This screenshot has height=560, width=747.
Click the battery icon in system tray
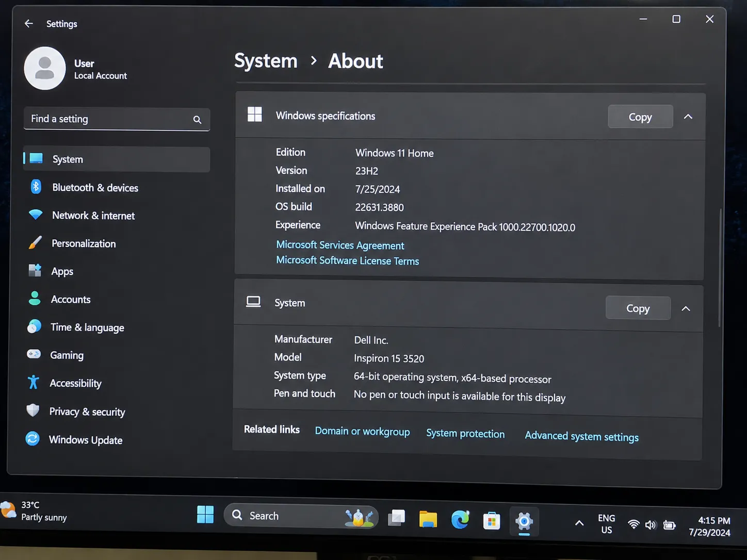coord(669,525)
